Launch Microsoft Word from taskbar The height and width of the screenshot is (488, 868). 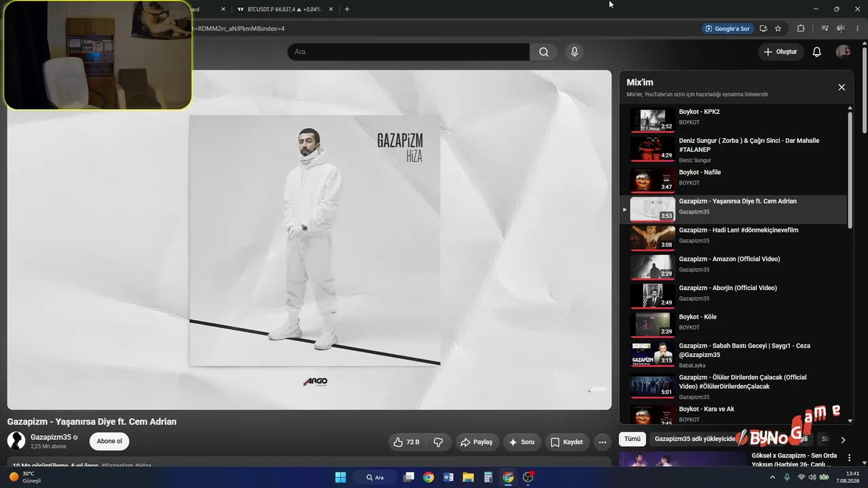pyautogui.click(x=448, y=477)
